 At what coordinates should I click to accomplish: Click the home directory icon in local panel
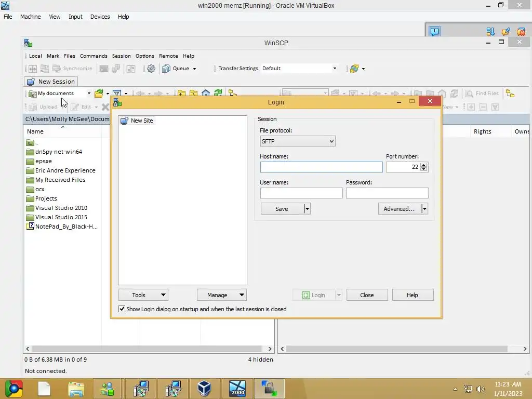[x=206, y=93]
